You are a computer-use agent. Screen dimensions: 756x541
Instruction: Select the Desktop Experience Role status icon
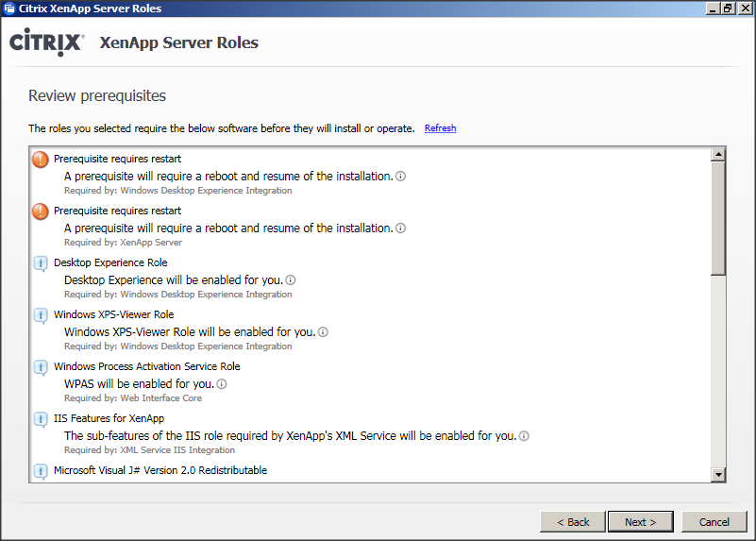tap(40, 263)
